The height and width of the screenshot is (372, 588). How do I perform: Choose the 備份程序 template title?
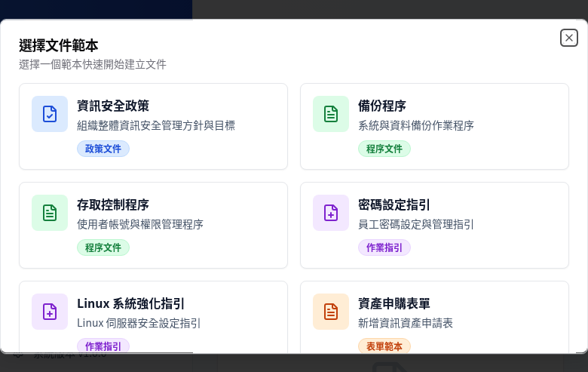[x=382, y=106]
